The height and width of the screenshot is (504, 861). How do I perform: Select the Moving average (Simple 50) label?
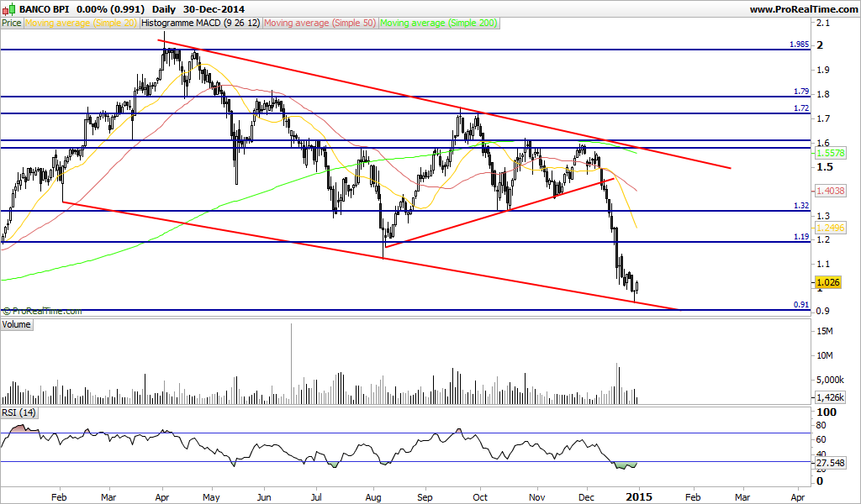click(320, 23)
